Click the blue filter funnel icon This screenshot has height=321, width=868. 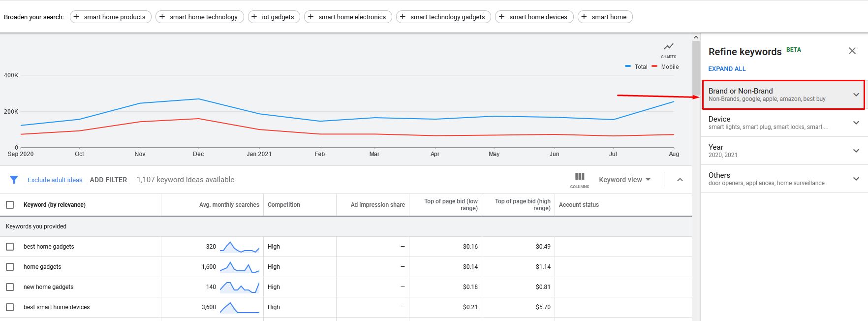click(x=14, y=180)
